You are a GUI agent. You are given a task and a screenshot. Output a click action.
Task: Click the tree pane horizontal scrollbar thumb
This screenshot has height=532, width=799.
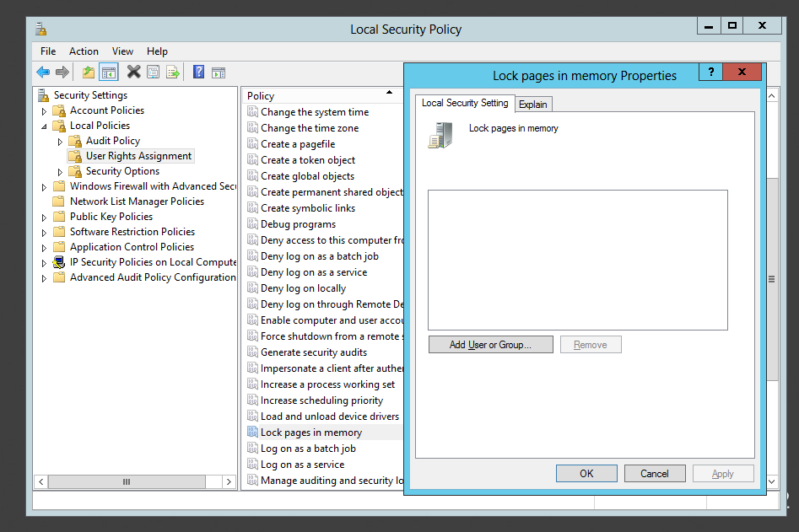coord(127,481)
